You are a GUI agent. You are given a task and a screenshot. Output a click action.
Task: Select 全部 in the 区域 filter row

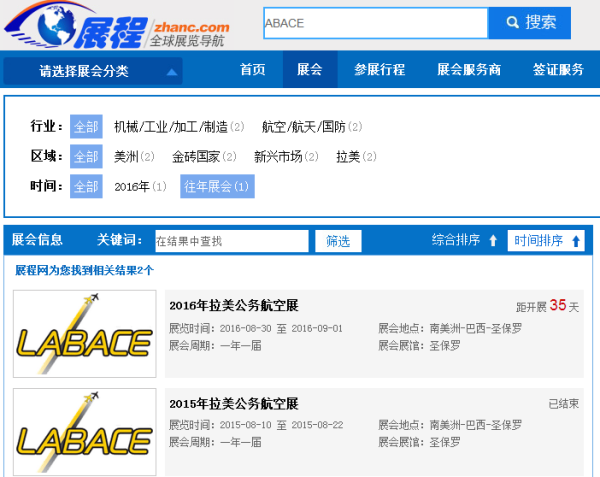86,157
